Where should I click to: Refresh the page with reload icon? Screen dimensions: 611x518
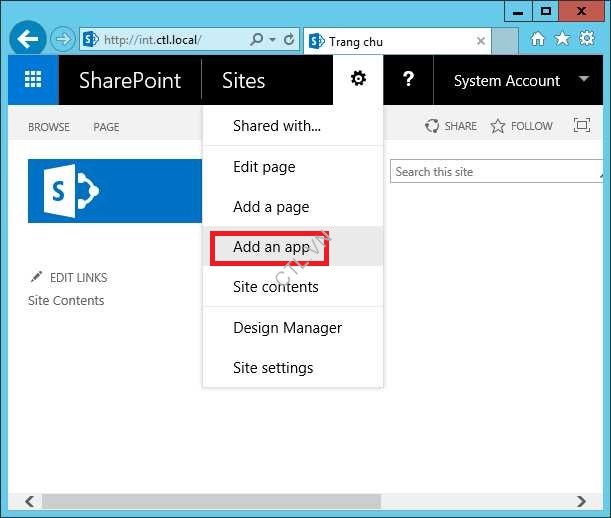click(x=290, y=40)
